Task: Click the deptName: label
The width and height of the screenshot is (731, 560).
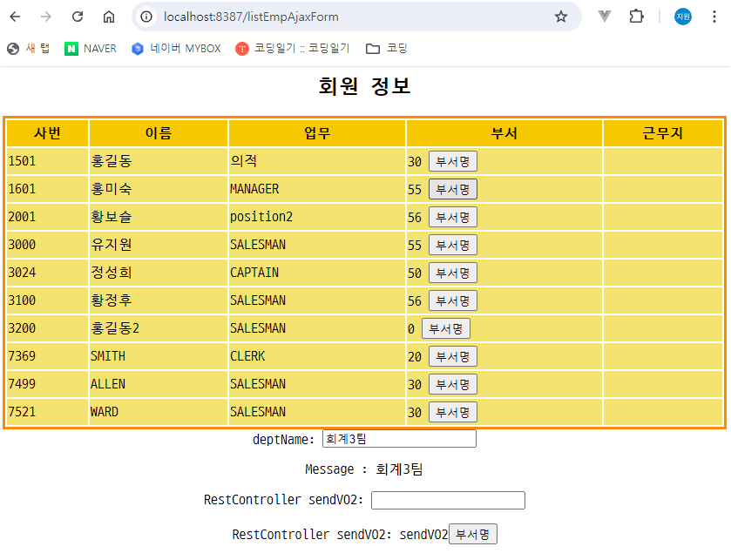Action: tap(283, 439)
